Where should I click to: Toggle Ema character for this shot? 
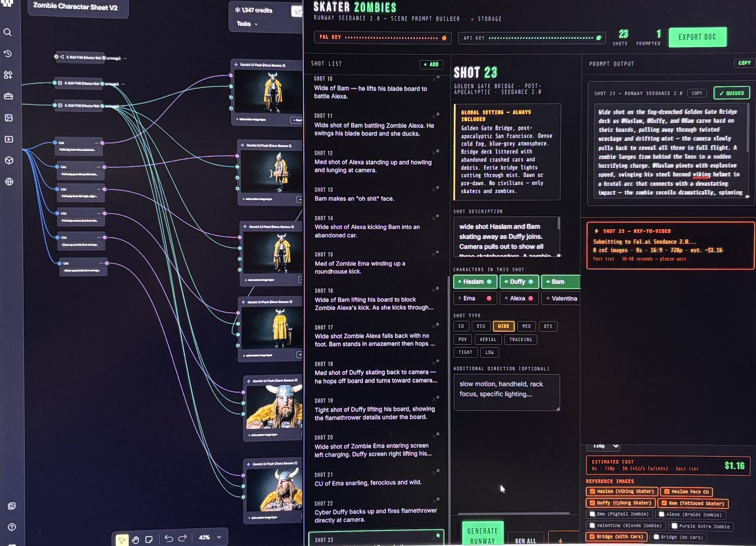coord(475,298)
